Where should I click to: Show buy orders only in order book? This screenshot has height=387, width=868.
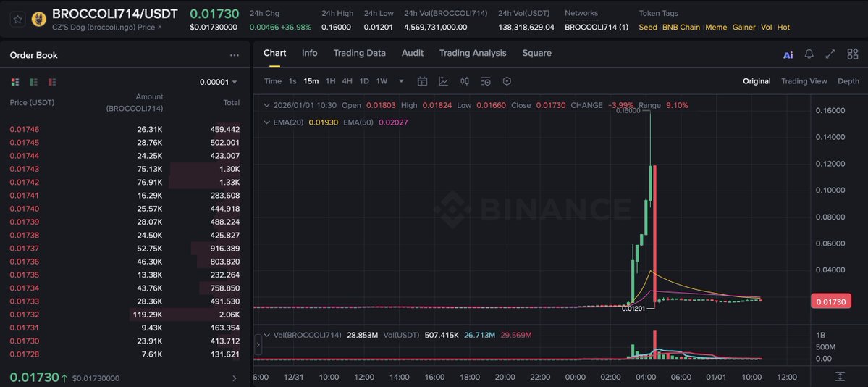[33, 82]
